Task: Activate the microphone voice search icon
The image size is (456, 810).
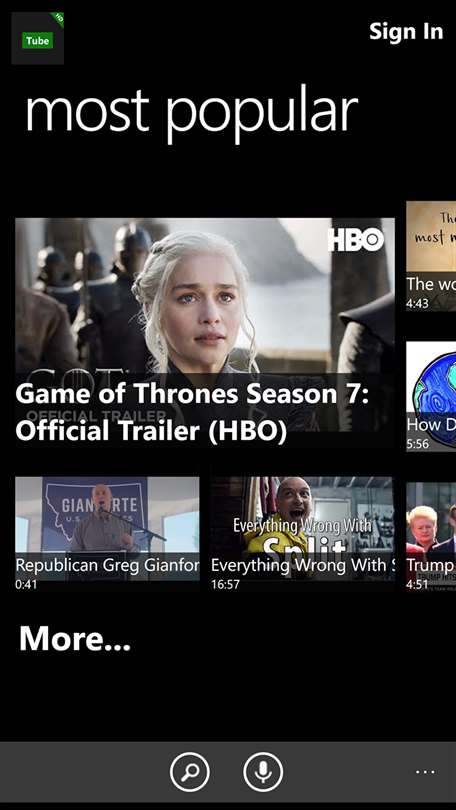Action: pyautogui.click(x=263, y=772)
